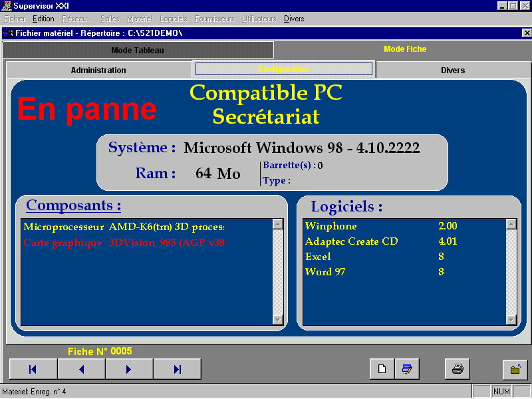Go to the next record
Screen dimensions: 532x399
tap(129, 369)
